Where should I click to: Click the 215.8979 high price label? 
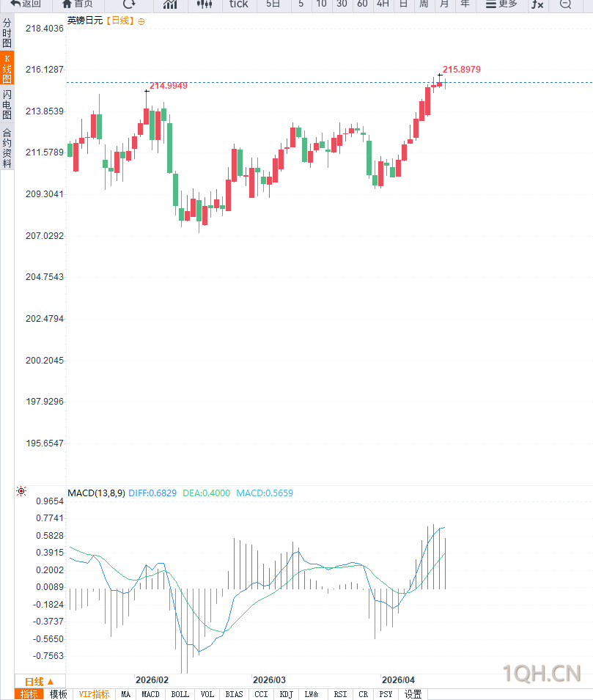point(462,70)
